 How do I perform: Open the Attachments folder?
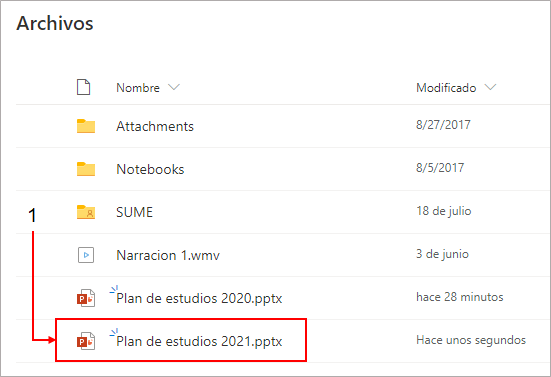click(x=155, y=126)
